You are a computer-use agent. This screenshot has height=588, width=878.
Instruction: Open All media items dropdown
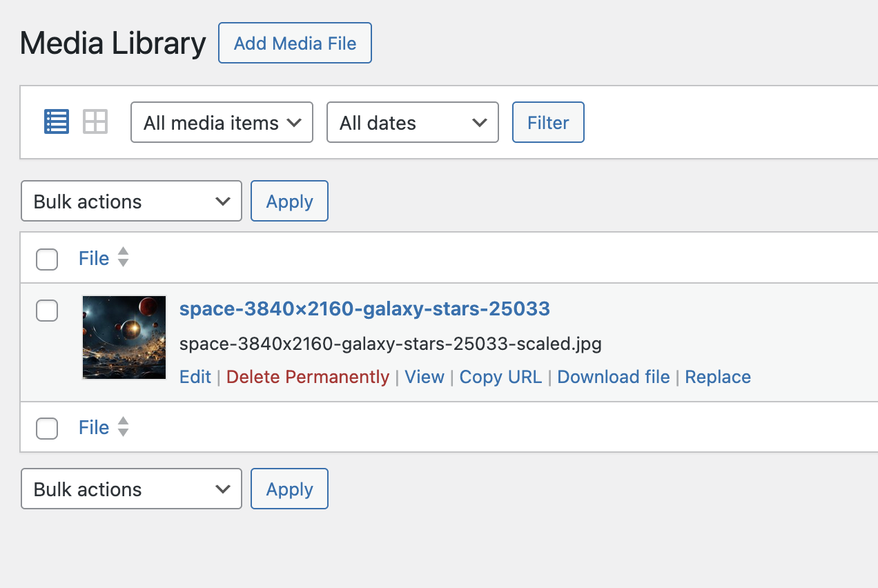pos(222,123)
